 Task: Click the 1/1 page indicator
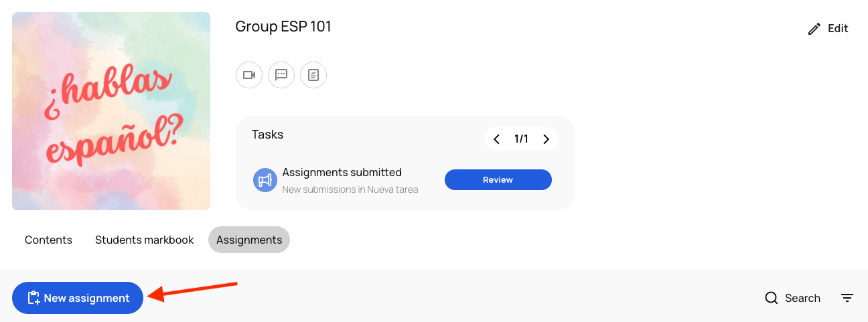click(521, 139)
